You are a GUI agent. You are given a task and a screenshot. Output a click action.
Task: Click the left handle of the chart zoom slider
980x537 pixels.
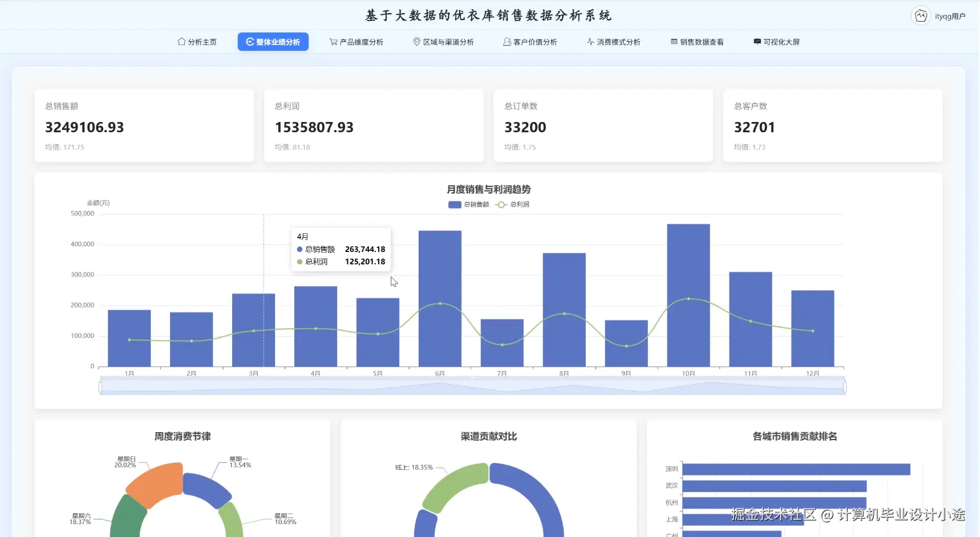pos(100,387)
